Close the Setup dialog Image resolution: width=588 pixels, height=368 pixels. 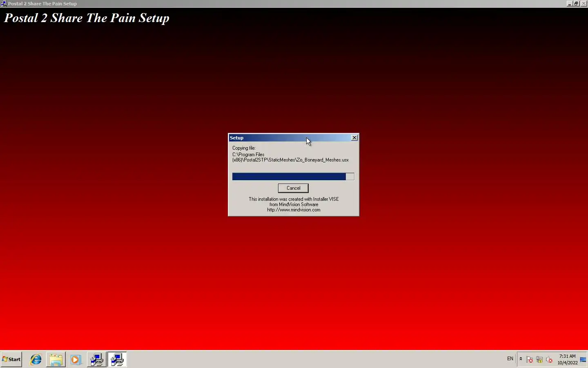[x=354, y=138]
